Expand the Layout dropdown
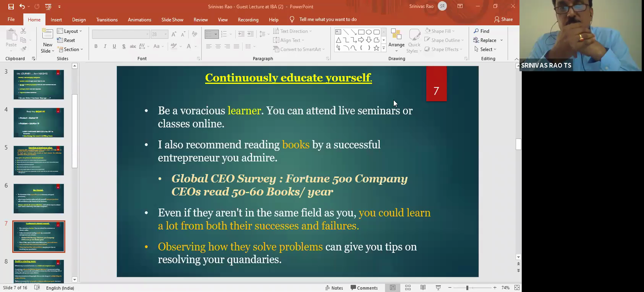The height and width of the screenshot is (292, 644). [69, 31]
